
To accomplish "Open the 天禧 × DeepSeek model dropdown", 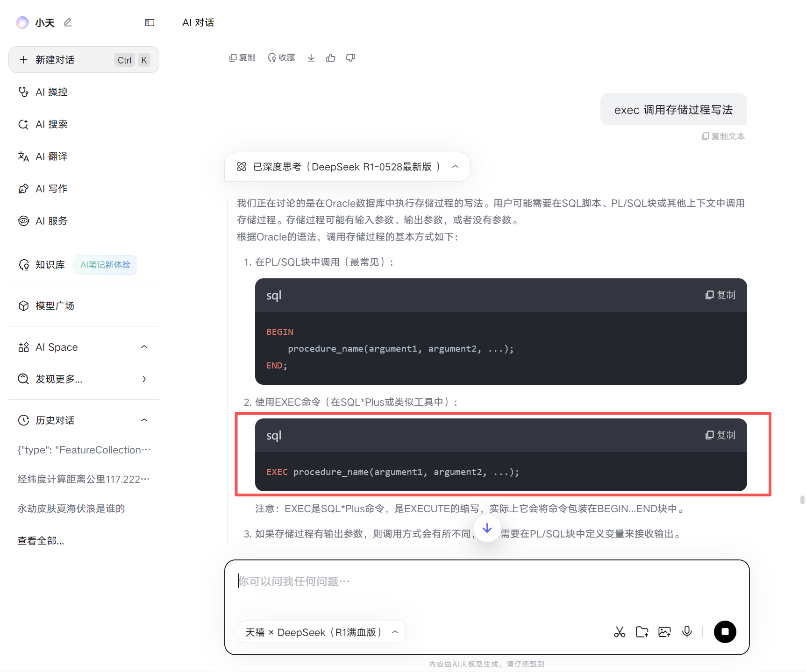I will point(322,632).
